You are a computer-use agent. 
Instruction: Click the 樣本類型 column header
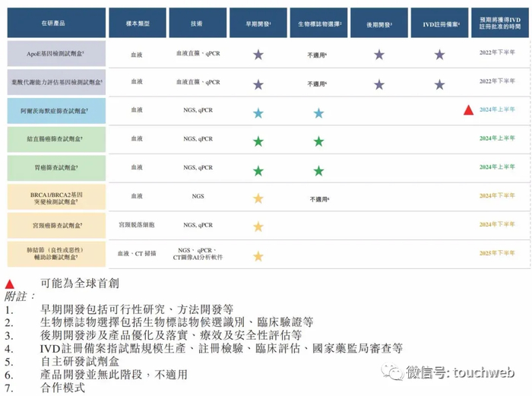point(138,23)
